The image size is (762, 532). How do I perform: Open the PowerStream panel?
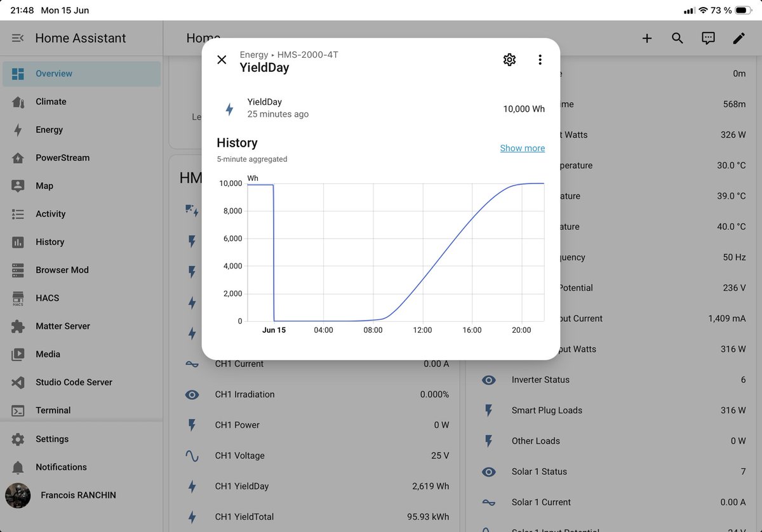pyautogui.click(x=81, y=157)
